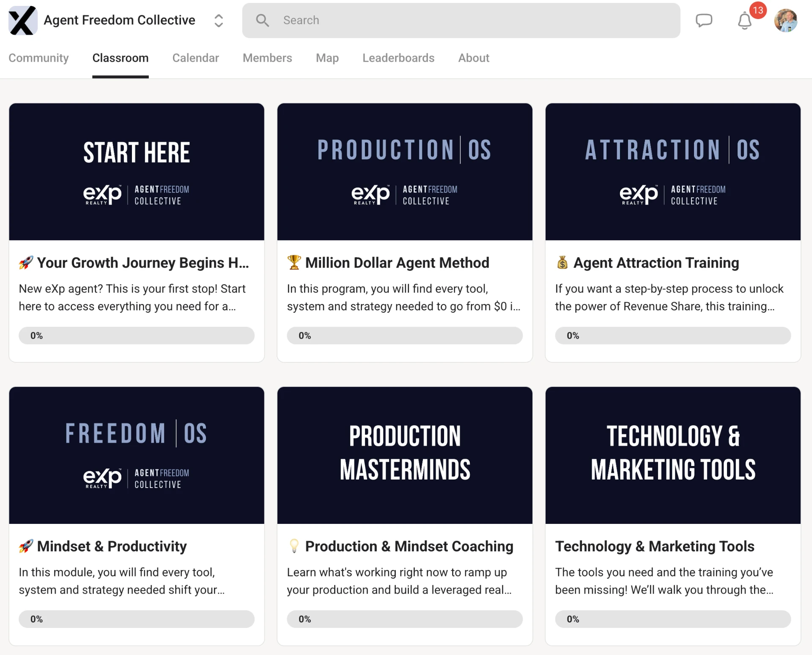Click progress bar of Mindset & Productivity
Viewport: 812px width, 655px height.
coord(137,619)
